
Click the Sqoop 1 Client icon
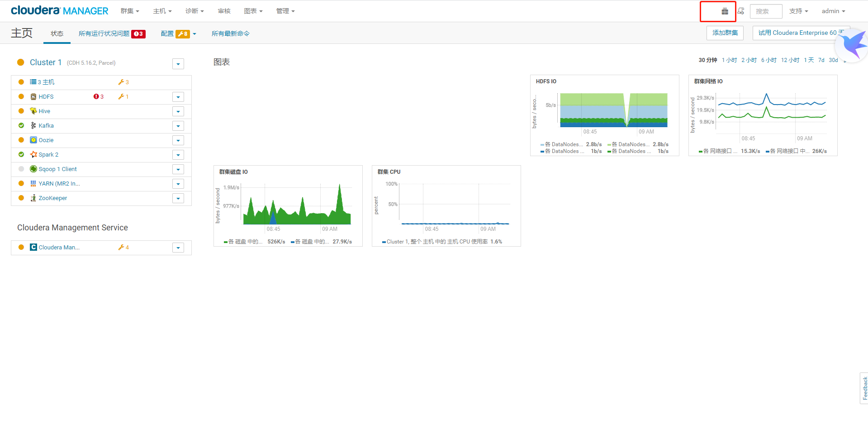(x=33, y=169)
